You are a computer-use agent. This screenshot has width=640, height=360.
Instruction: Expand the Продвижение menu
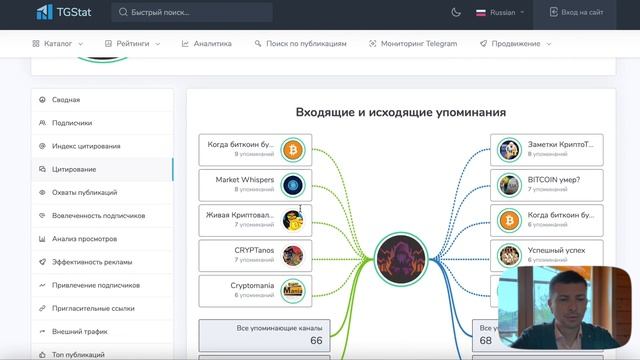tap(516, 44)
